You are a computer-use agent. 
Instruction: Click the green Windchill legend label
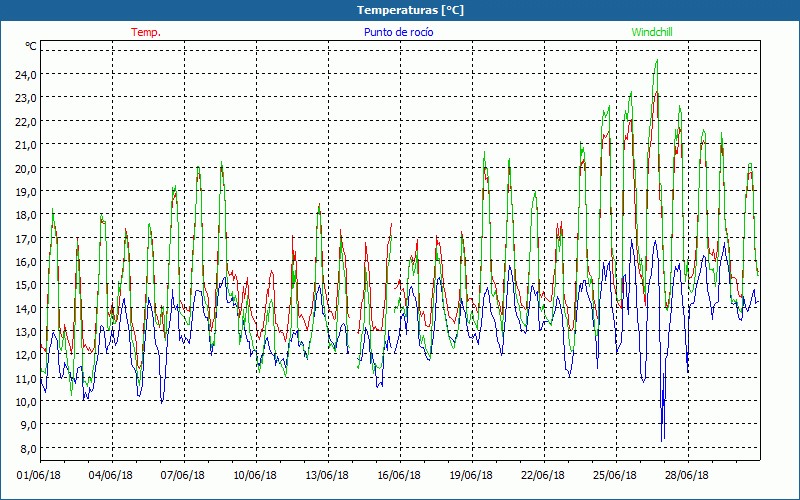(652, 32)
